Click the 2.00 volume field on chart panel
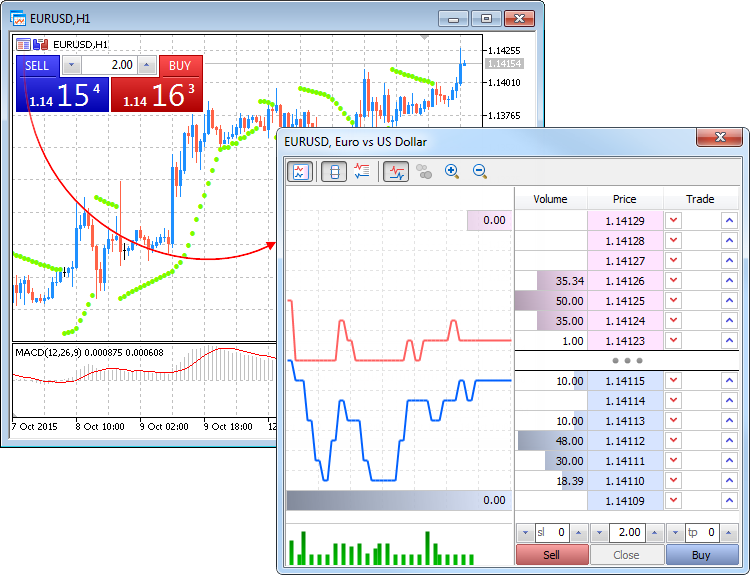Image resolution: width=750 pixels, height=575 pixels. point(110,65)
